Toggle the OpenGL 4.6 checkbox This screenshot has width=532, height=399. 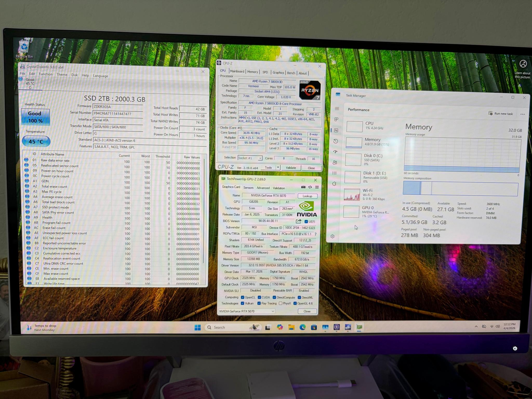tap(295, 303)
